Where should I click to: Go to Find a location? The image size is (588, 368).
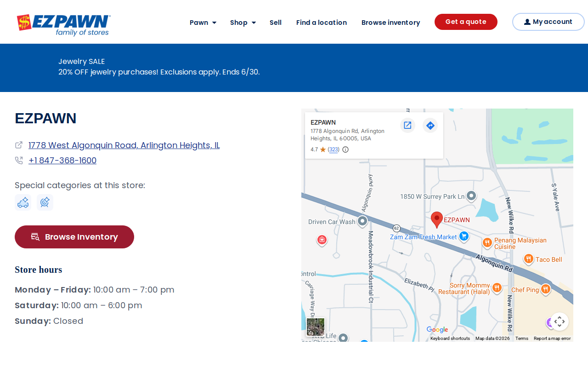click(322, 23)
